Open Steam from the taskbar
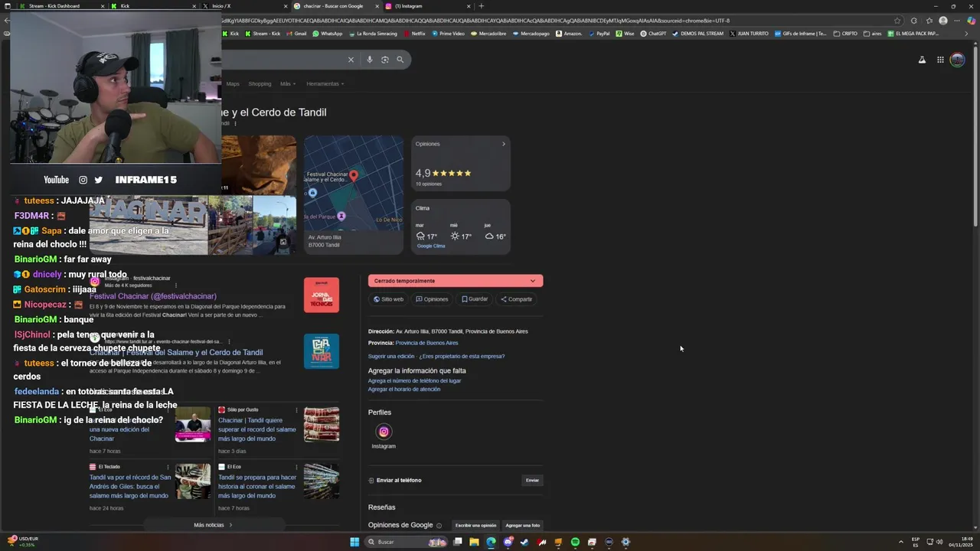Image resolution: width=980 pixels, height=551 pixels. coord(524,542)
